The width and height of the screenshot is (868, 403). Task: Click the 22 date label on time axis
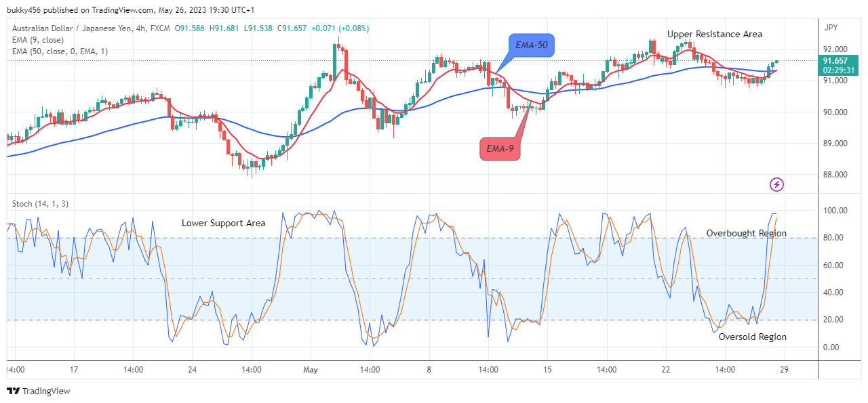[666, 370]
